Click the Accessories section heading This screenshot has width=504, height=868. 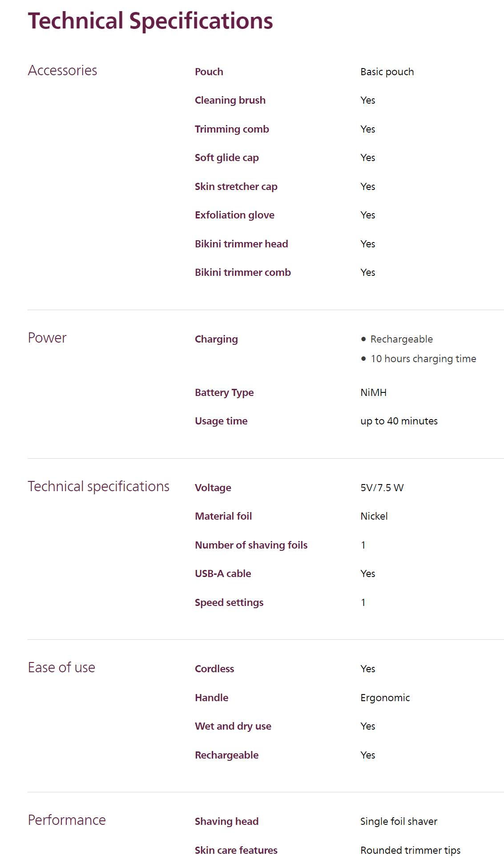click(62, 71)
